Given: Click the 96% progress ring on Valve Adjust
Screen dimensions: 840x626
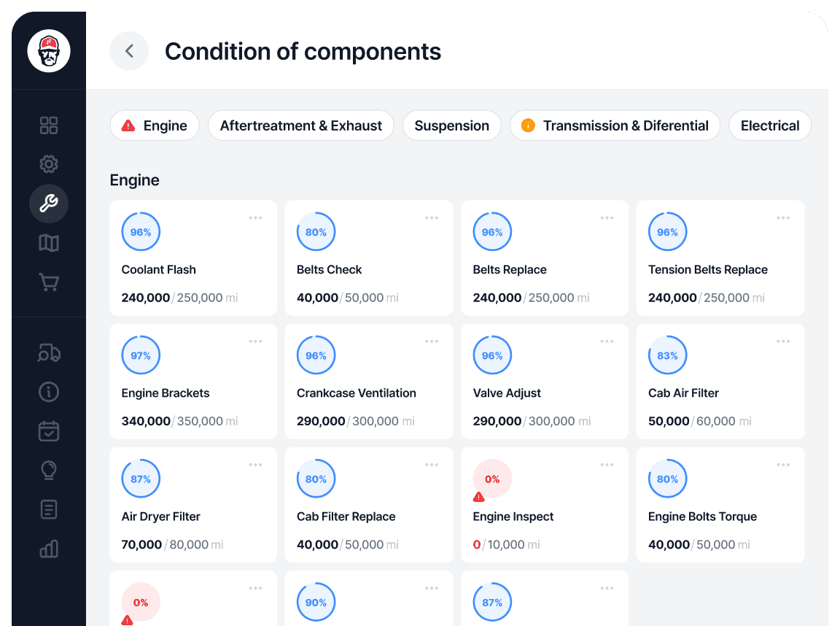Looking at the screenshot, I should click(492, 355).
